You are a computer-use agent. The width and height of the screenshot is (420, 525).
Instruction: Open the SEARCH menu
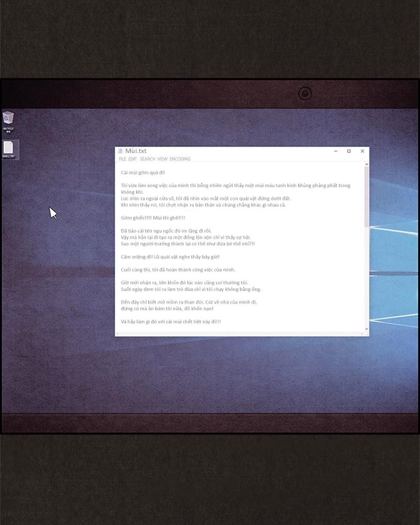pyautogui.click(x=147, y=159)
